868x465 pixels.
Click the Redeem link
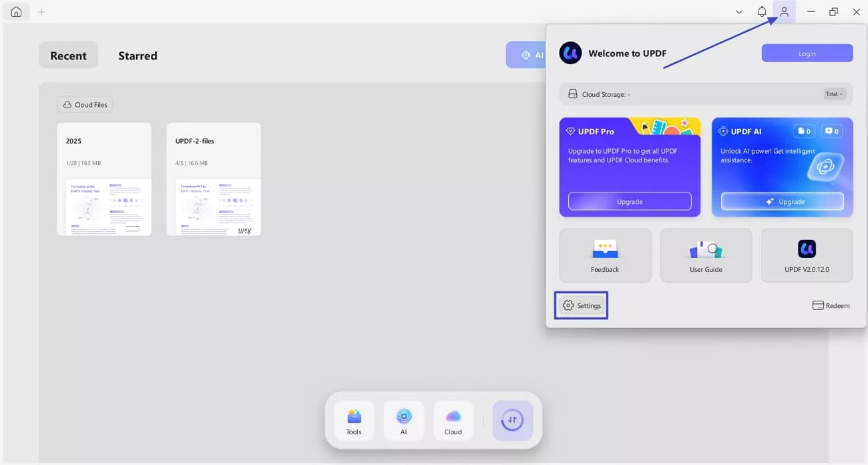pyautogui.click(x=831, y=305)
